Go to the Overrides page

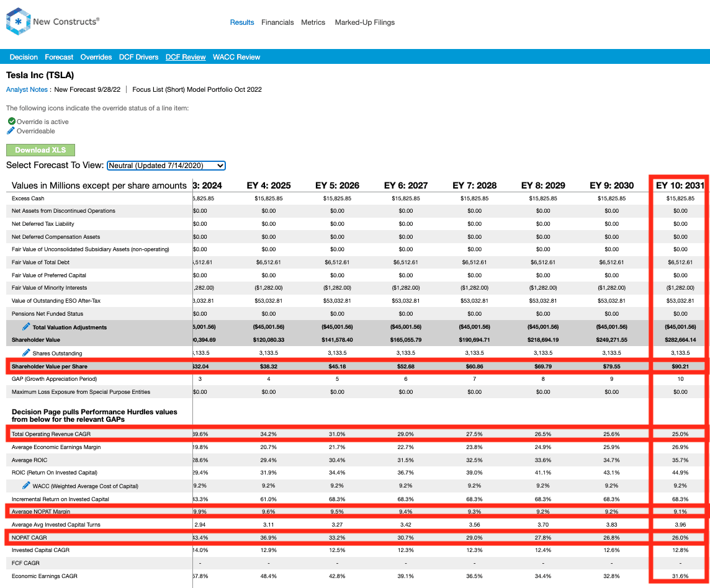click(x=96, y=57)
